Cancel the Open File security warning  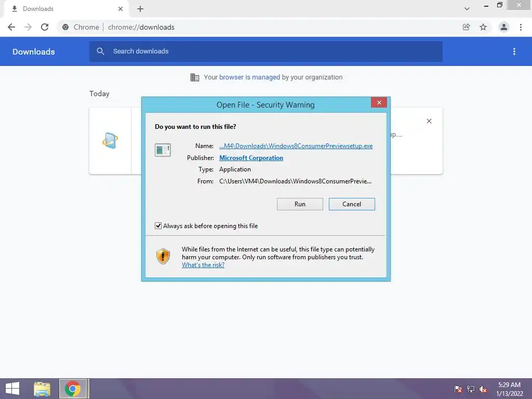(x=352, y=204)
